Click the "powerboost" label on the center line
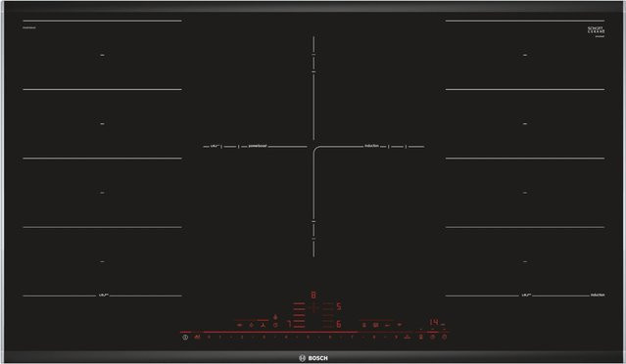This screenshot has height=364, width=626. [x=258, y=146]
